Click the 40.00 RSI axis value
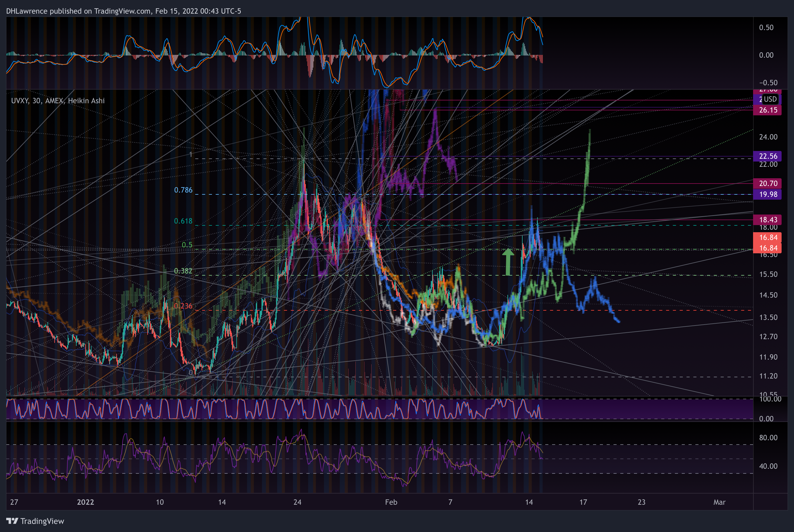This screenshot has width=794, height=532. (768, 466)
